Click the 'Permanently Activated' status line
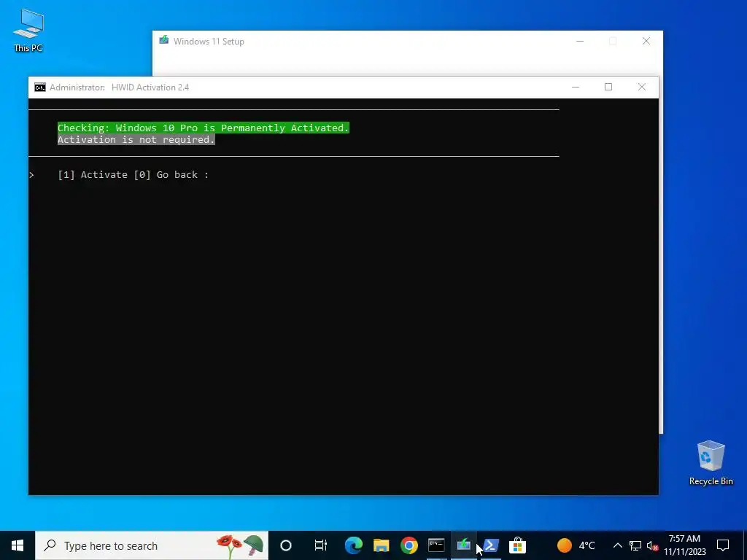The width and height of the screenshot is (747, 560). tap(204, 128)
